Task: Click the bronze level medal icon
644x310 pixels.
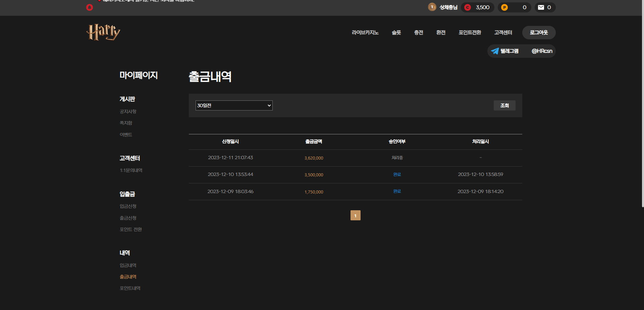Action: point(432,7)
